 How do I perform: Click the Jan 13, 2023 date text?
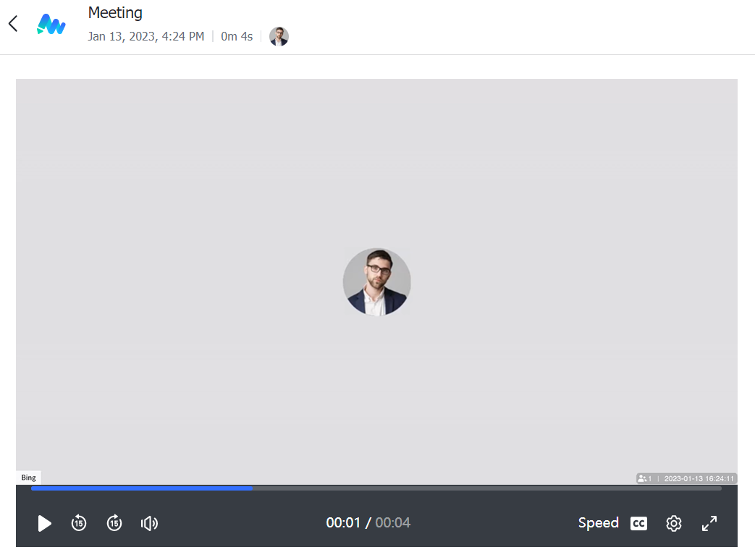145,36
